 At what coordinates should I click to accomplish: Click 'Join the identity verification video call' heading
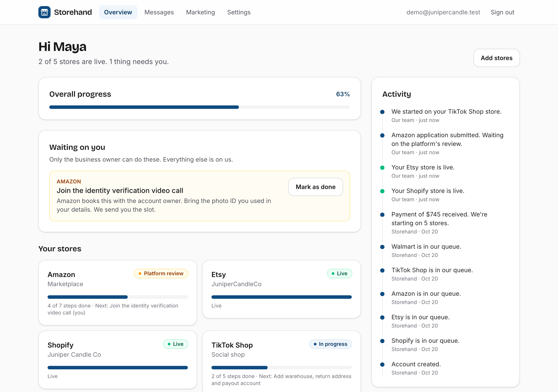[x=120, y=190]
